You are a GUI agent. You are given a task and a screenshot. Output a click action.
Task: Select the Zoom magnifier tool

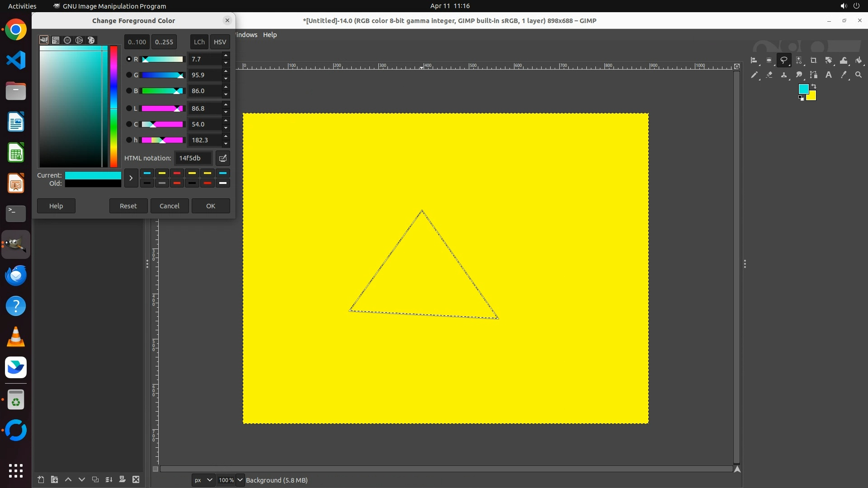[x=859, y=75]
